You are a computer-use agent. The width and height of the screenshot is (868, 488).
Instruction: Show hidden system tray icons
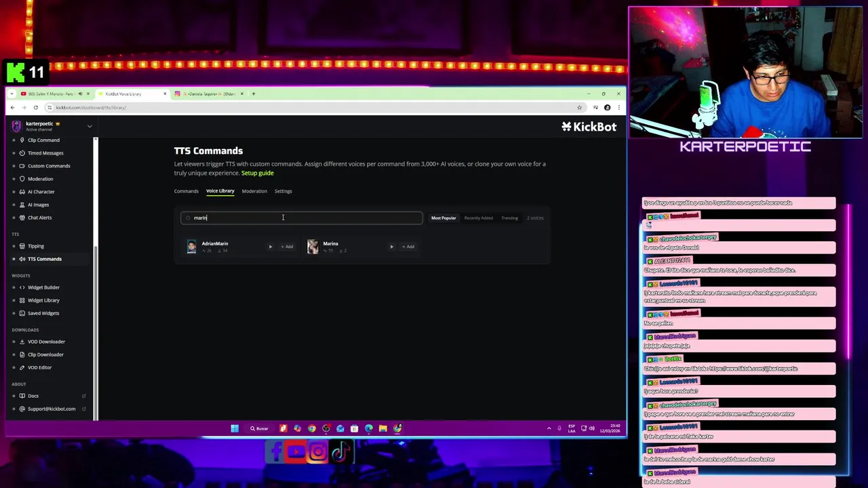(549, 428)
